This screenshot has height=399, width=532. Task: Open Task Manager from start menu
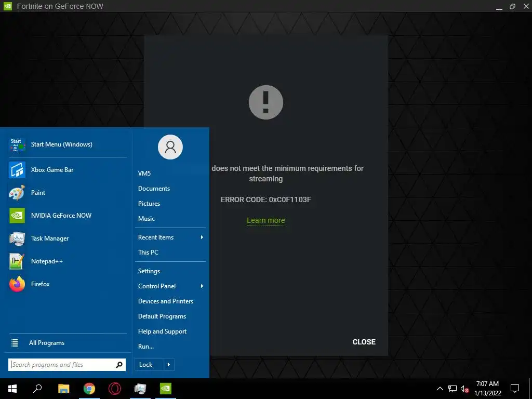[68, 238]
